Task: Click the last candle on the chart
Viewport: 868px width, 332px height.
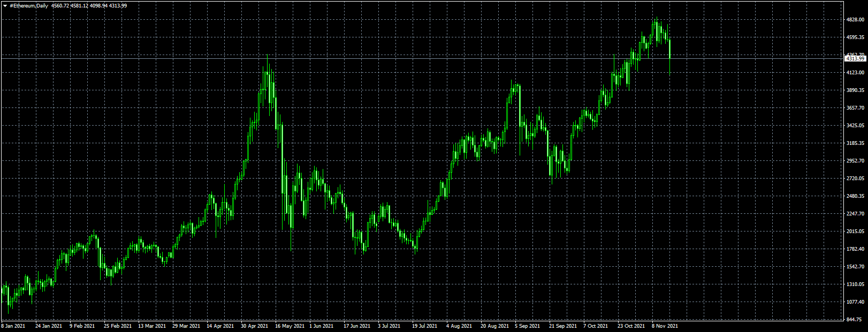Action: pyautogui.click(x=670, y=48)
